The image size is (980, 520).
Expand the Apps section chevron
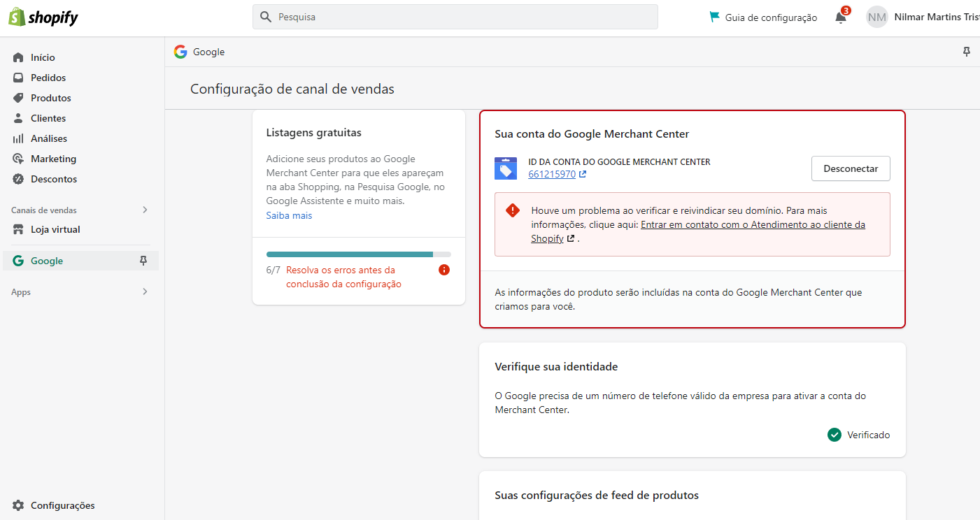point(145,291)
